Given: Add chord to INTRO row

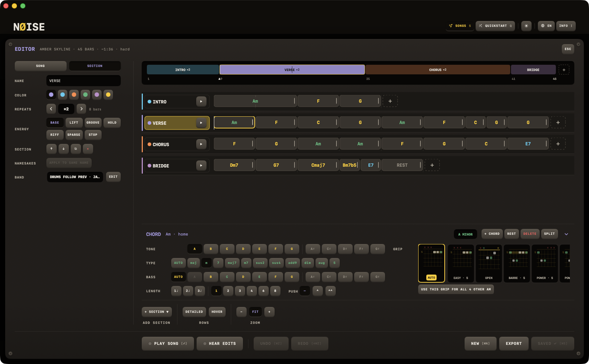Looking at the screenshot, I should (x=390, y=101).
